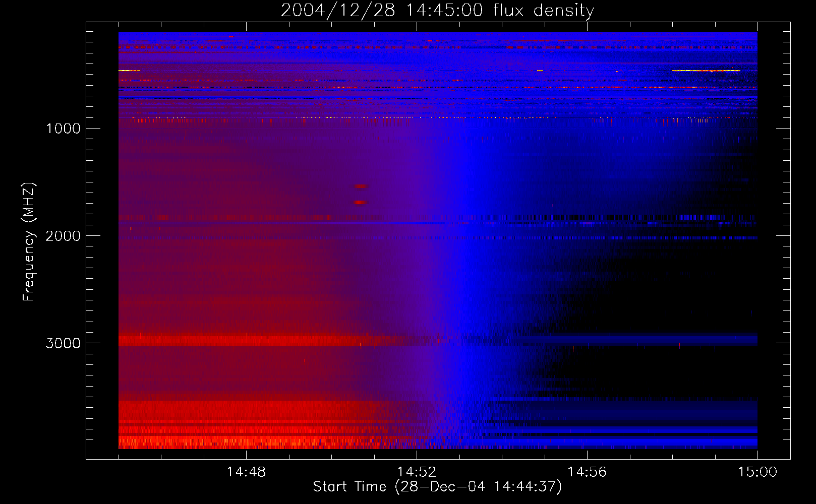Click the plot title '2004/12/28 14:45:00 flux density'

[437, 11]
